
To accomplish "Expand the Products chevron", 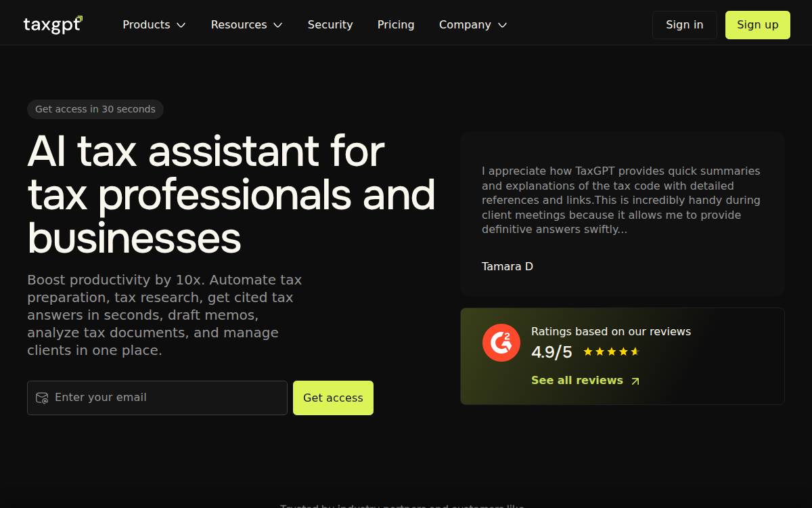I will point(181,25).
